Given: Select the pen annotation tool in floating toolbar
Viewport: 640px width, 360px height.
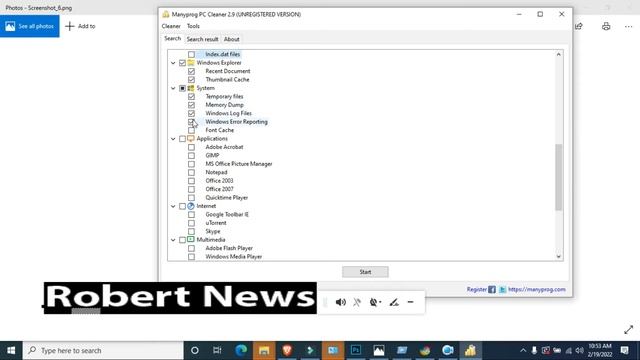Looking at the screenshot, I should (x=394, y=302).
